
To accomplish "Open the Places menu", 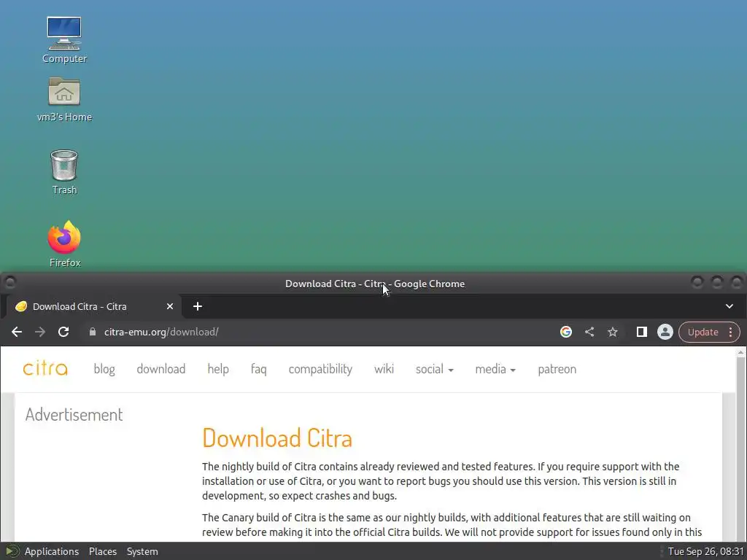I will pyautogui.click(x=102, y=551).
